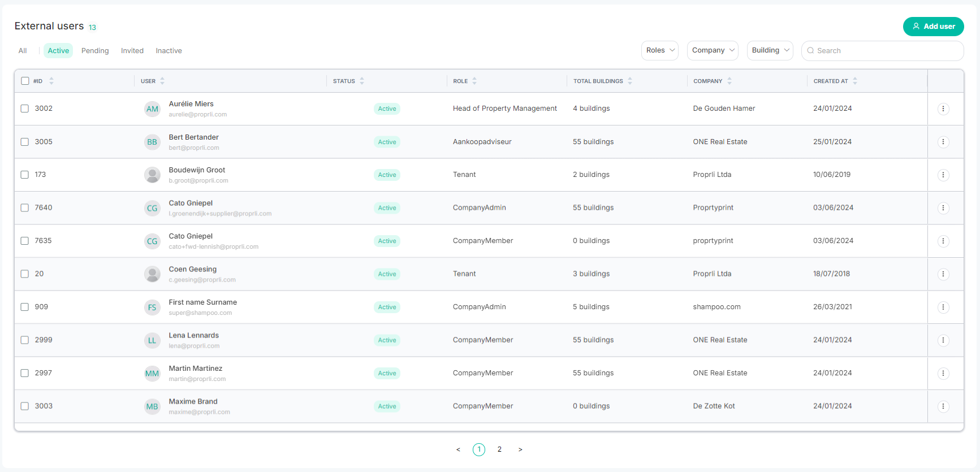Show Invited users tab
Screen dimensions: 980x472
[132, 51]
